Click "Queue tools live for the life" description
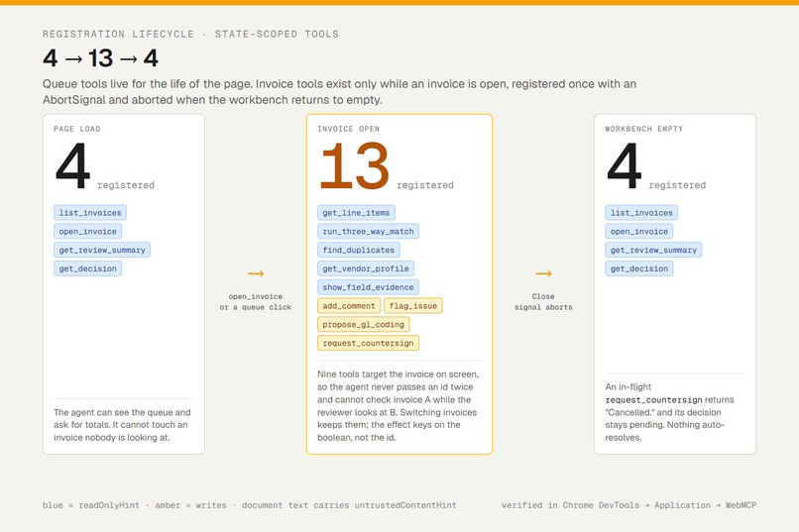Image resolution: width=799 pixels, height=532 pixels. pyautogui.click(x=339, y=91)
